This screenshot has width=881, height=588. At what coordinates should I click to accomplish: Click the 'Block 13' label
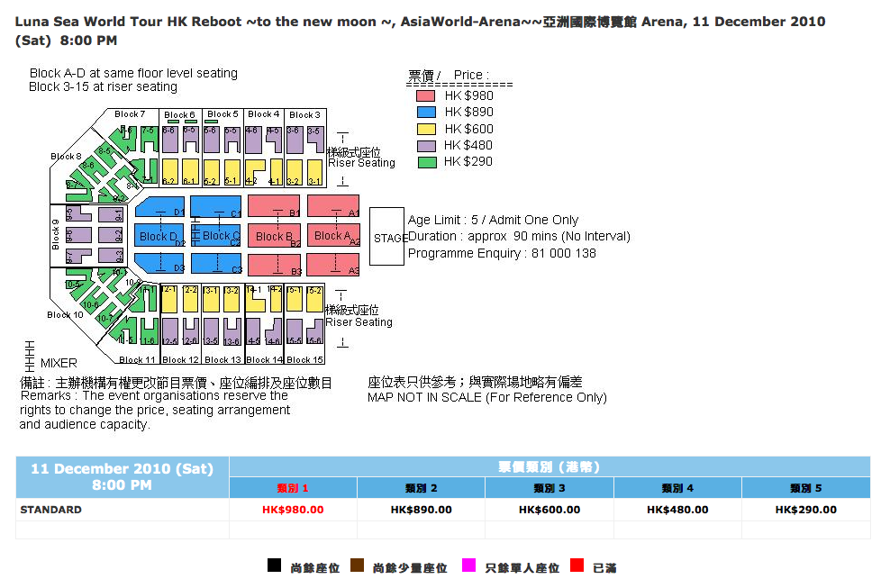223,359
